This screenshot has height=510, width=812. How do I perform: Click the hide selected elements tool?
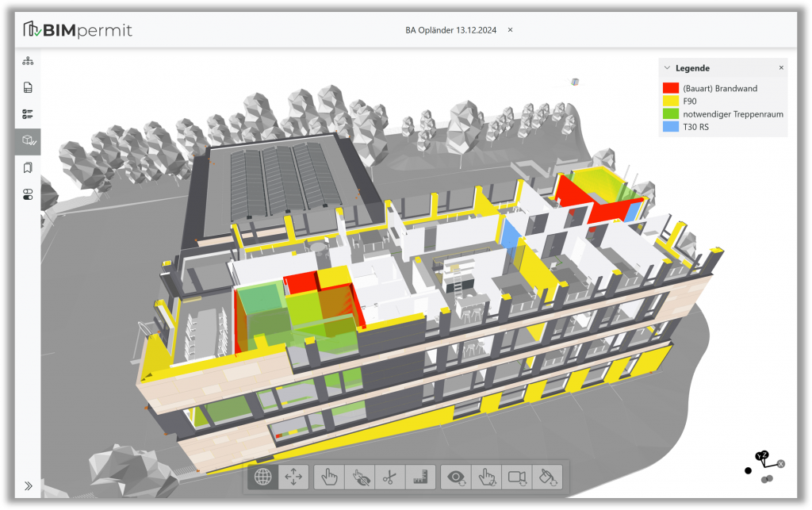359,477
